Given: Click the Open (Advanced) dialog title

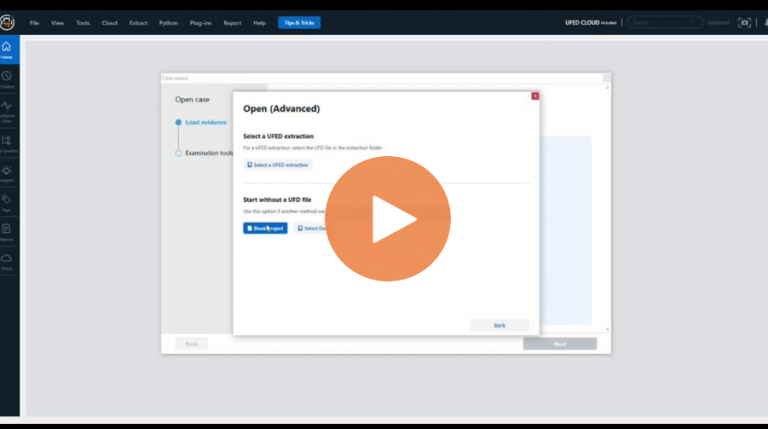Looking at the screenshot, I should [x=282, y=109].
